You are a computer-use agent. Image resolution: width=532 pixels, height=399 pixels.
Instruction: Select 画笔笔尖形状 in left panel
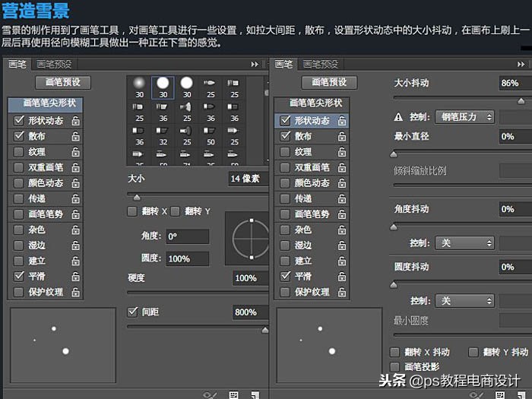[x=46, y=104]
